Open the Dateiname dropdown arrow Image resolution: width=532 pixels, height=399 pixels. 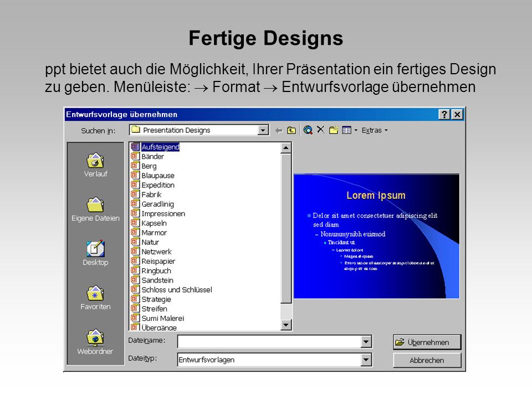click(366, 342)
